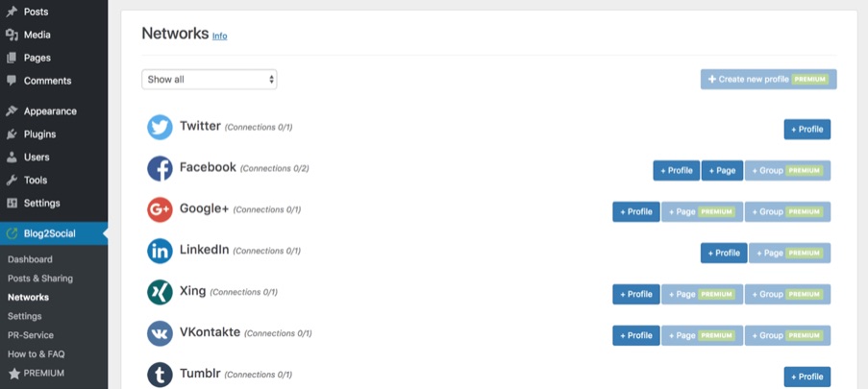Click VKontakte Group premium button
The width and height of the screenshot is (868, 389).
pos(787,335)
